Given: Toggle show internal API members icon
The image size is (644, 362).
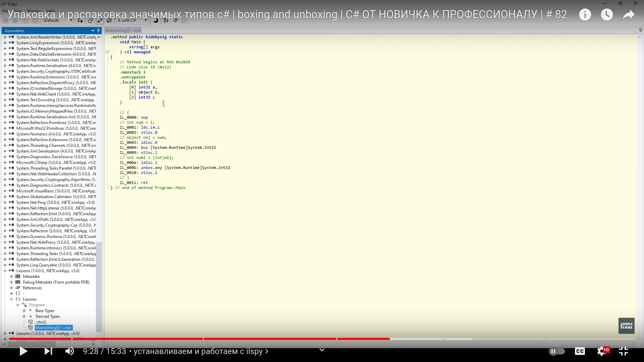Looking at the screenshot, I should pos(99,20).
